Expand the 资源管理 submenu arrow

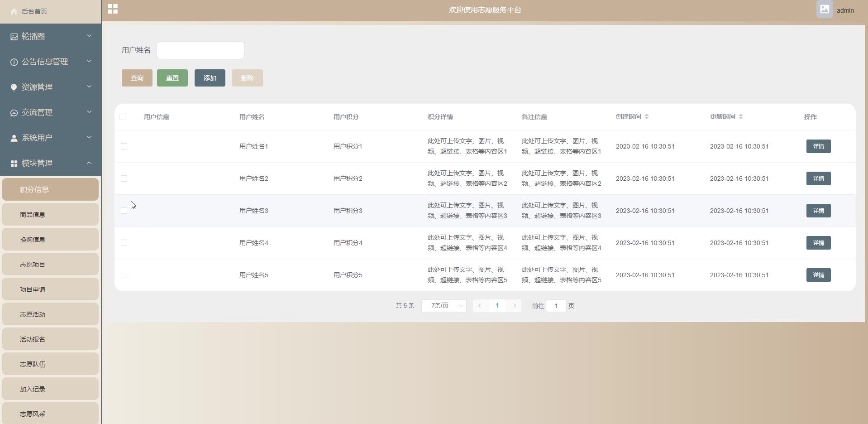pos(89,87)
